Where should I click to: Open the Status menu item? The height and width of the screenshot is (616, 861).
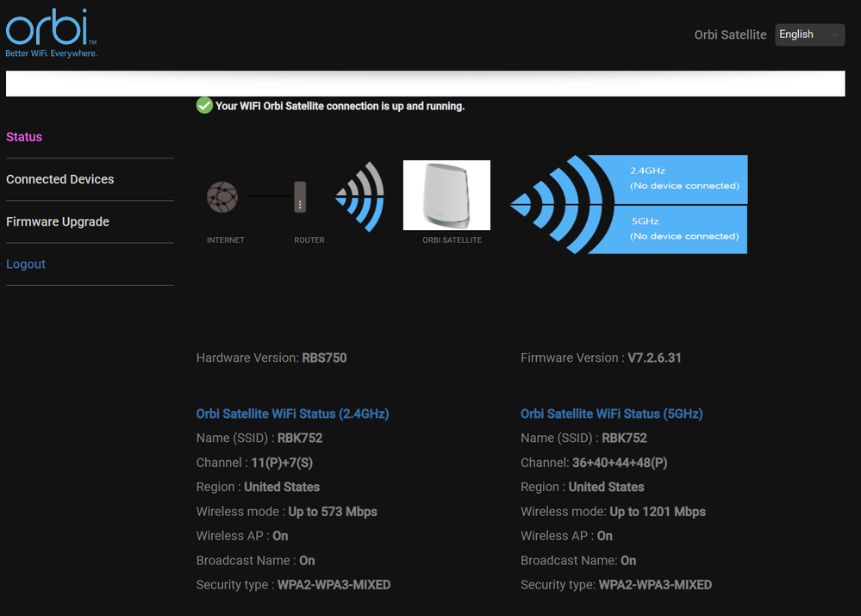24,137
